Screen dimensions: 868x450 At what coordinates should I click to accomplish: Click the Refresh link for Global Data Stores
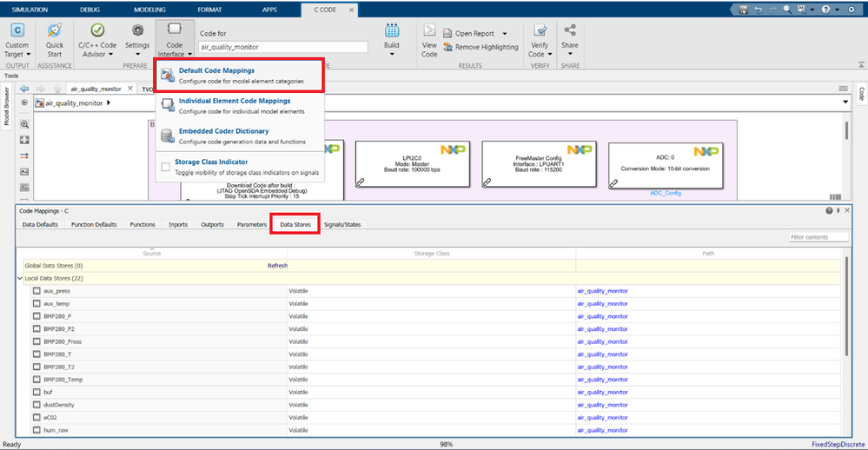pos(277,266)
